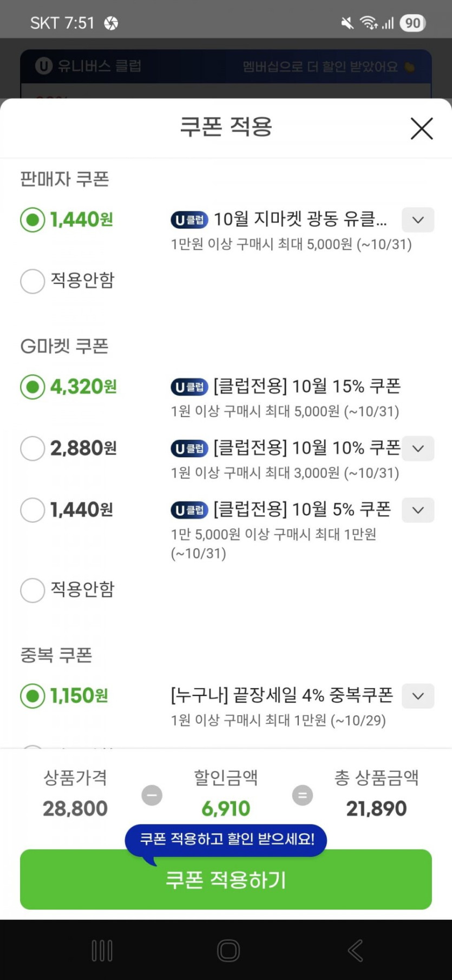Tap the U클럽 badge on 15% 쿠폰
Viewport: 452px width, 980px height.
[189, 387]
